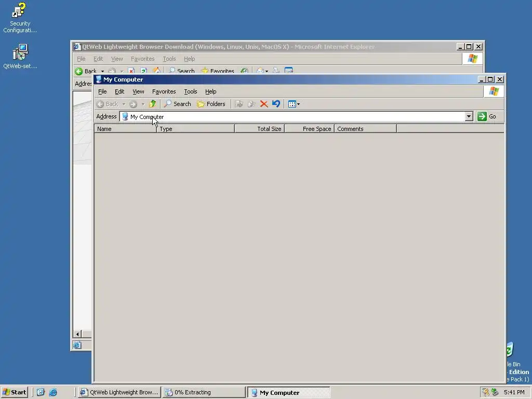Click Show Desktop quick launch icon

pos(41,392)
